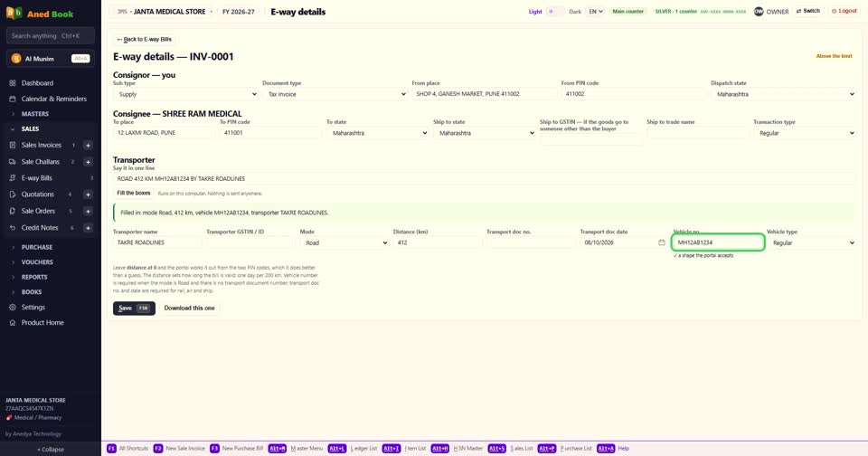Open the Dispatch state dropdown

click(783, 94)
